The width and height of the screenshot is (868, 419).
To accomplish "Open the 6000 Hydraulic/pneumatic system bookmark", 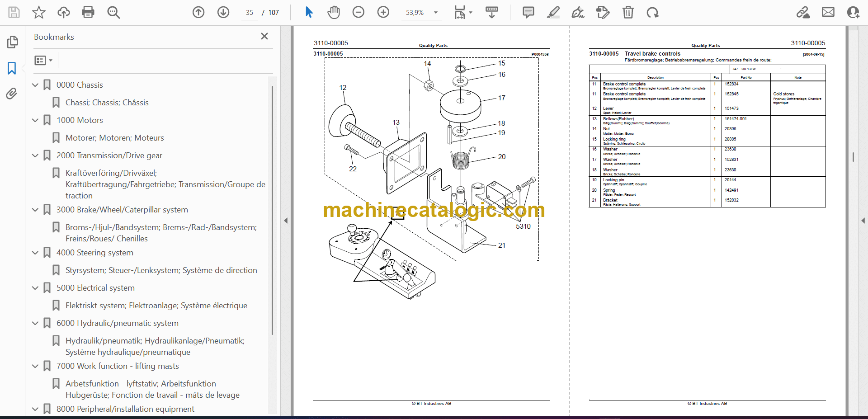I will click(118, 323).
